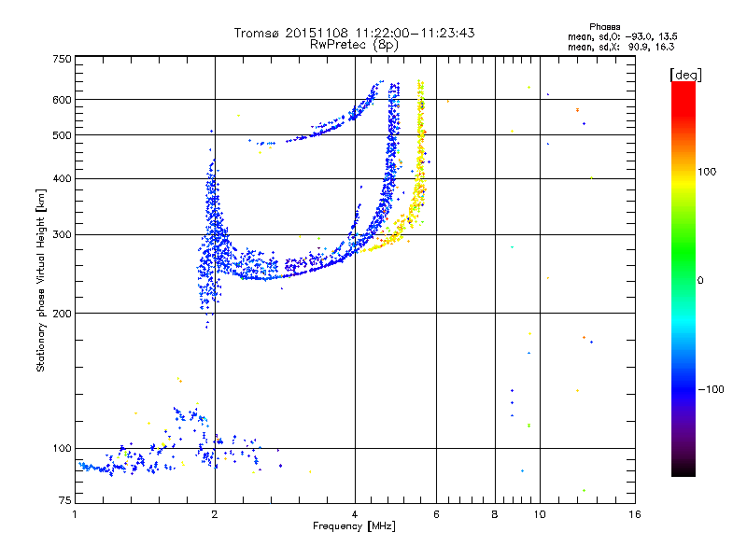Click the y-axis tick label '300'

pyautogui.click(x=62, y=234)
